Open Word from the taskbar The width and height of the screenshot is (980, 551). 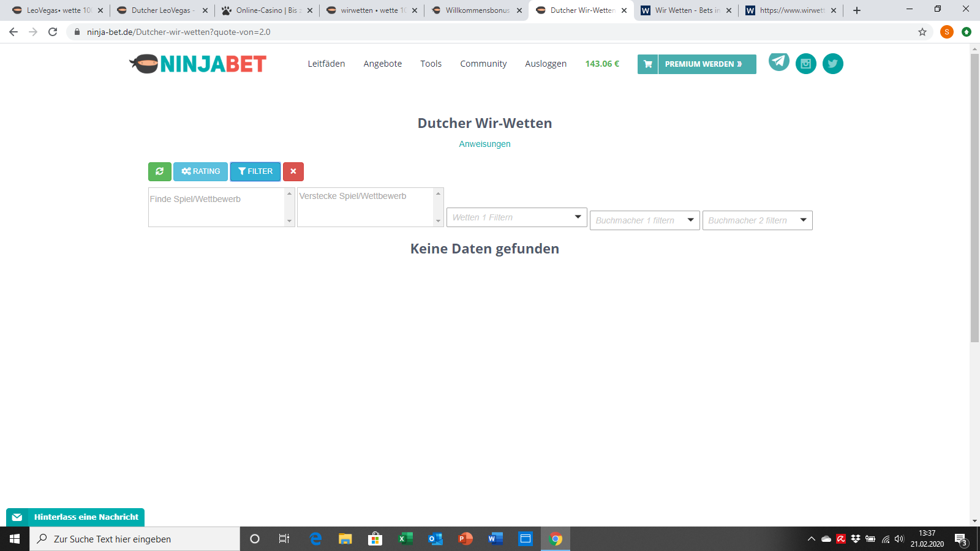(x=495, y=539)
